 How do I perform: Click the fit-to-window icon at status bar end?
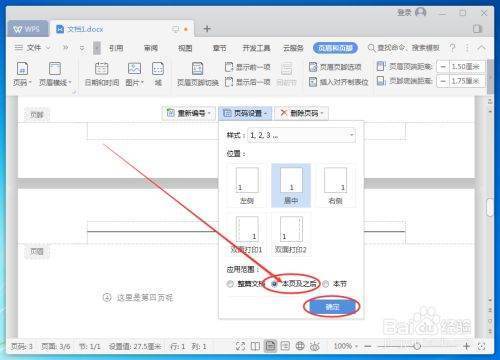481,346
